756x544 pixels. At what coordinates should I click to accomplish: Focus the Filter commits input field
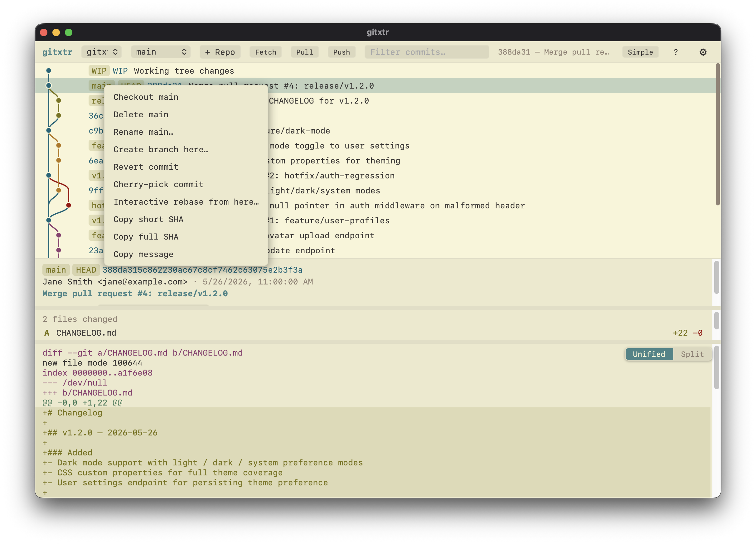tap(427, 52)
